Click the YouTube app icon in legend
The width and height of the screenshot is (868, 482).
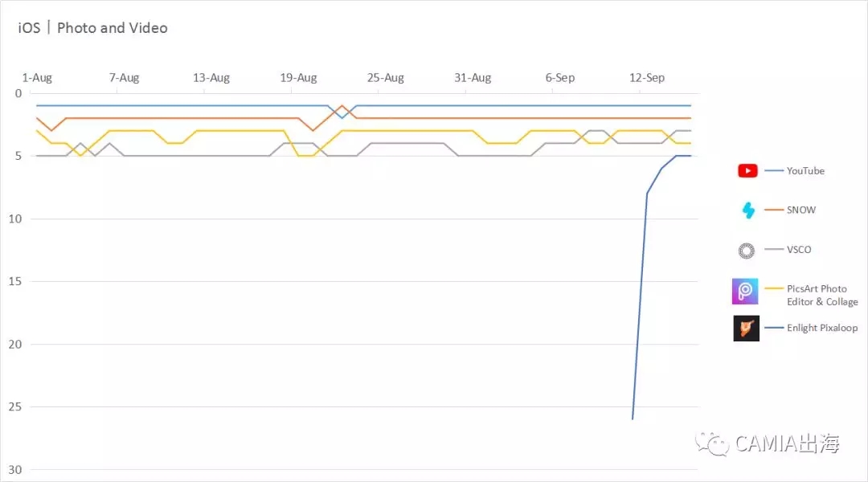click(x=747, y=171)
